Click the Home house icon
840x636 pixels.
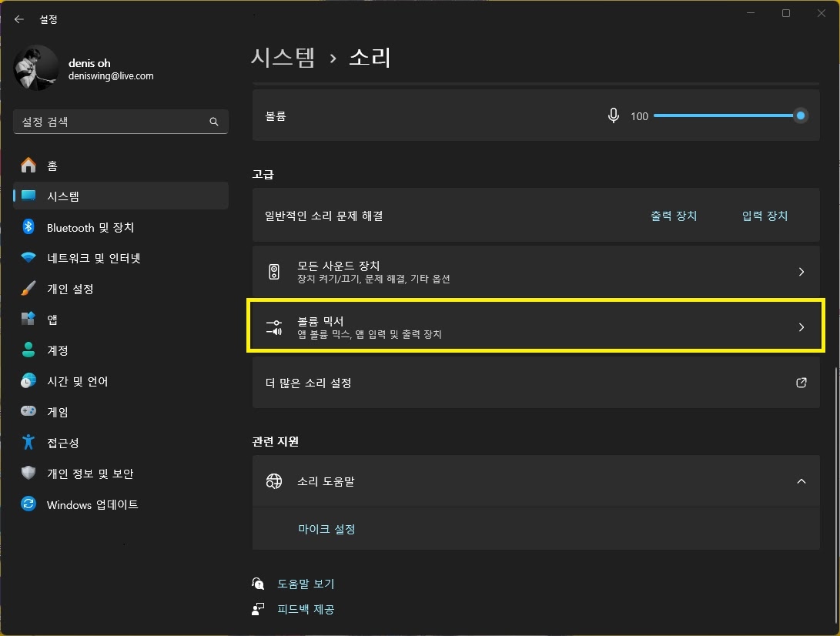pyautogui.click(x=28, y=165)
